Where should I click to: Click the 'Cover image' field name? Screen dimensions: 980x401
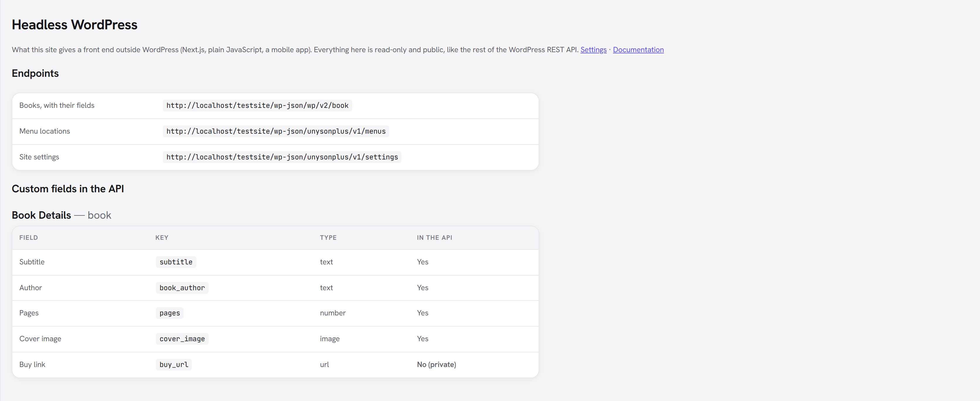coord(40,339)
